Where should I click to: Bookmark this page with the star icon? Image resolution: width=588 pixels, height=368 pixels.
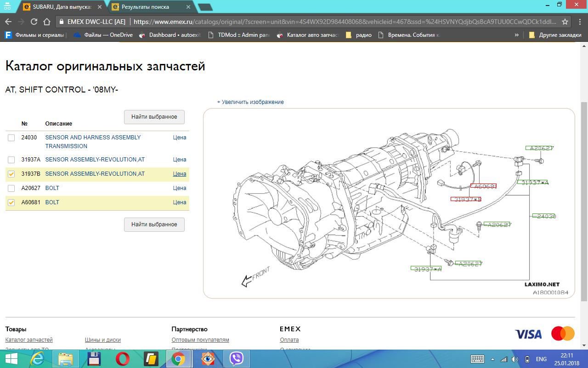tap(565, 22)
